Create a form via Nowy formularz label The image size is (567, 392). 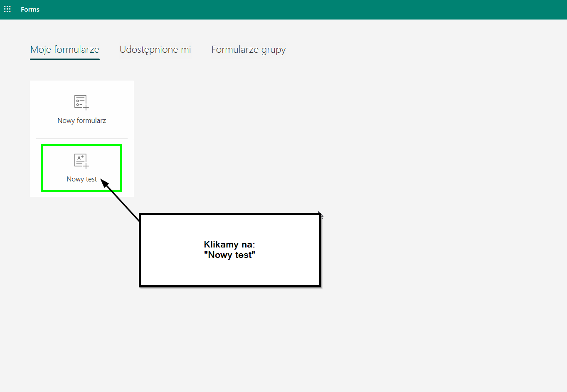(82, 120)
